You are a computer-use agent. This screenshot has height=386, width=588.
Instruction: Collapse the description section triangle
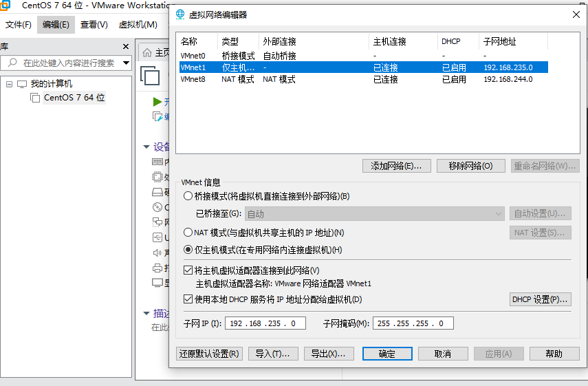(146, 313)
